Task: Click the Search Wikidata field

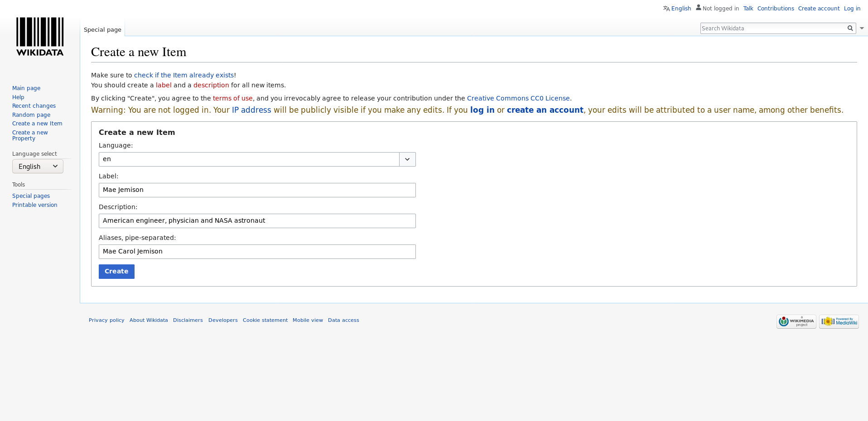Action: [x=773, y=28]
